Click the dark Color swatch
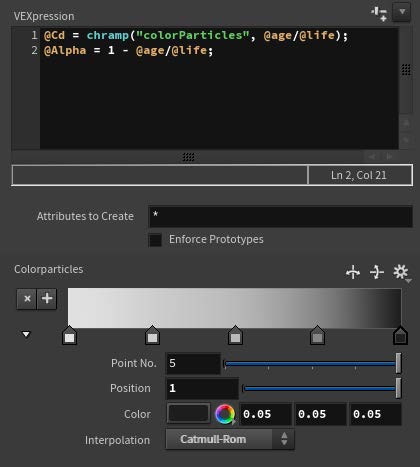420x467 pixels. point(189,413)
